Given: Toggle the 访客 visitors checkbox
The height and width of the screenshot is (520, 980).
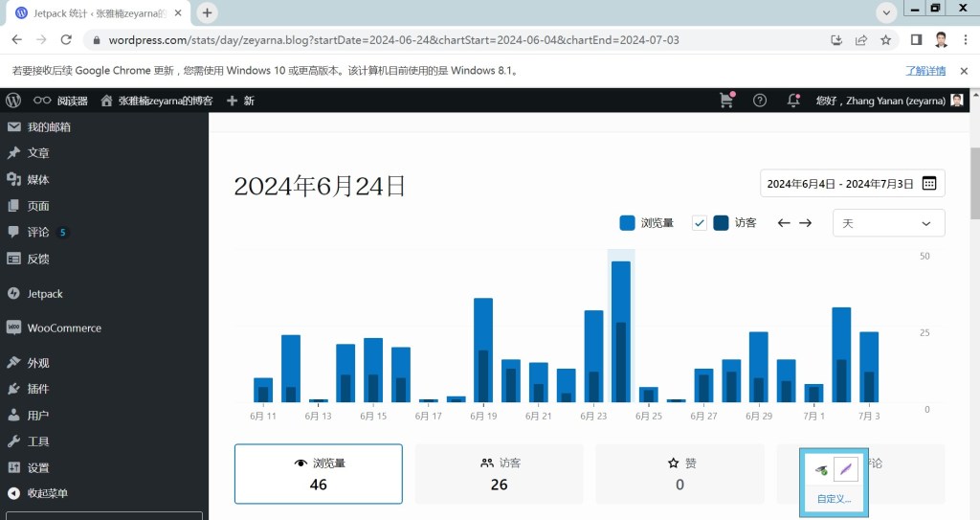Looking at the screenshot, I should click(x=700, y=223).
